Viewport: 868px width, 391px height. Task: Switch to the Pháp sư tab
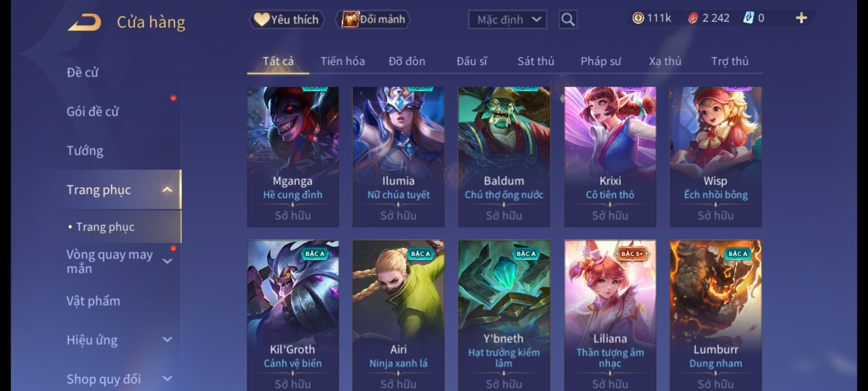pos(601,61)
